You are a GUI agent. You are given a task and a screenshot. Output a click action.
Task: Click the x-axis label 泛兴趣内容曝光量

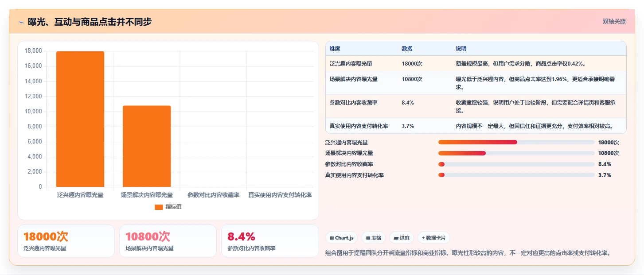pyautogui.click(x=80, y=195)
